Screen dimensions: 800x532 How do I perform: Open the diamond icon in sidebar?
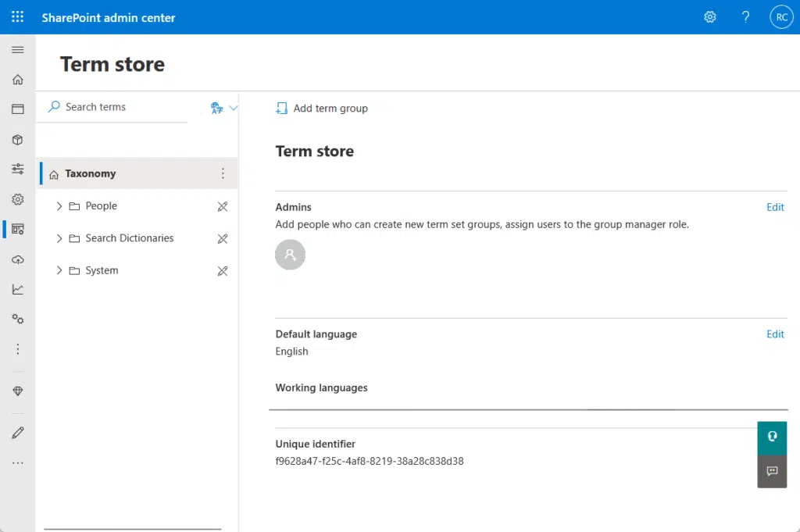[18, 391]
